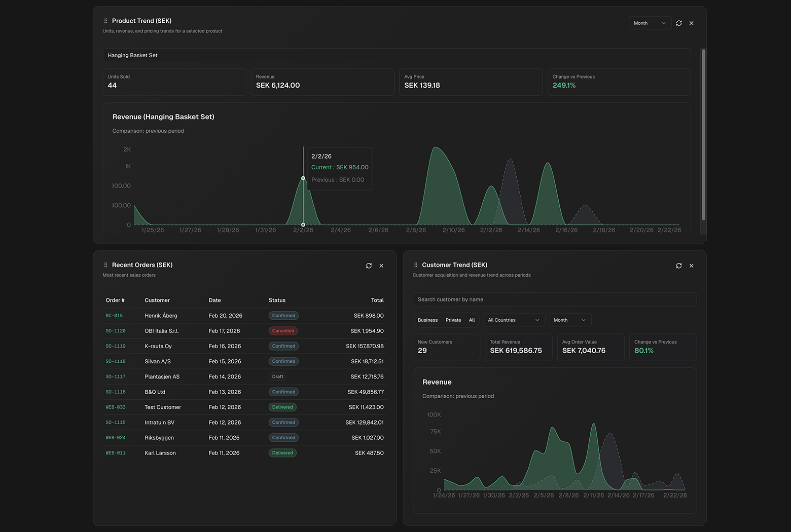
Task: Switch to the Private customer filter
Action: 453,320
